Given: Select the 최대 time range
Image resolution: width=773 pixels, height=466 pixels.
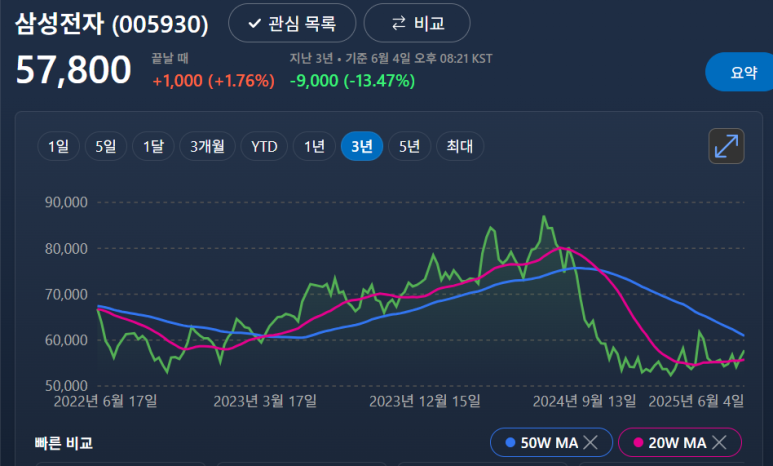Looking at the screenshot, I should [459, 146].
